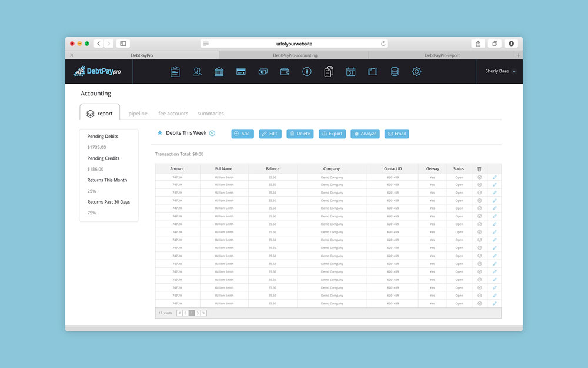
Task: Toggle the star next to Debits This Week
Action: tap(160, 133)
